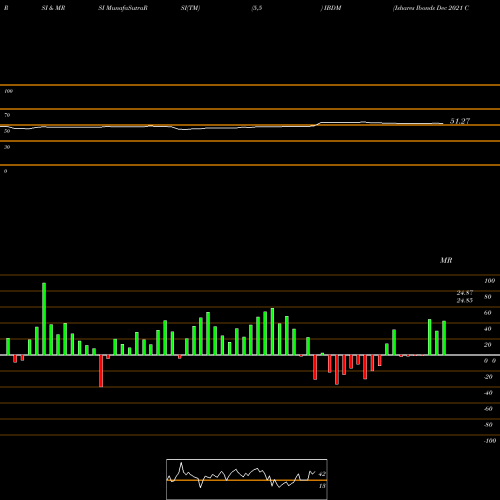Click the 42 value in the mini chart
The height and width of the screenshot is (500, 500).
coord(322,474)
